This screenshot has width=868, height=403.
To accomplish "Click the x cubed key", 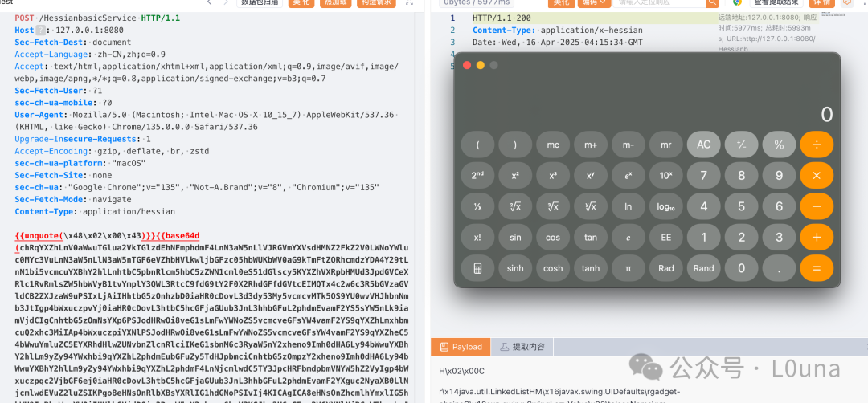I will [x=553, y=175].
